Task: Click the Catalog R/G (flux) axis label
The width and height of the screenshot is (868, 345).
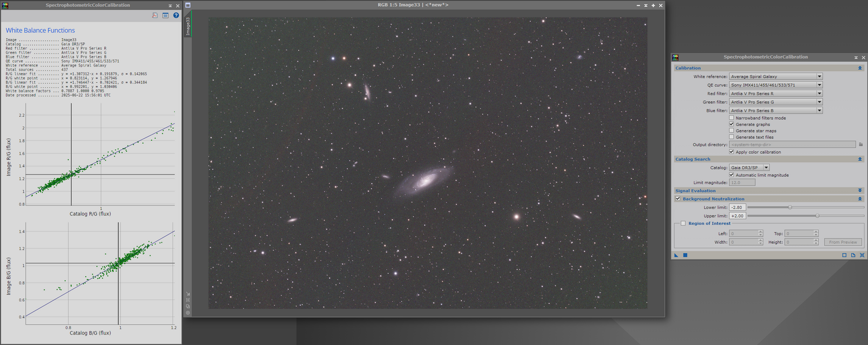Action: pos(90,214)
